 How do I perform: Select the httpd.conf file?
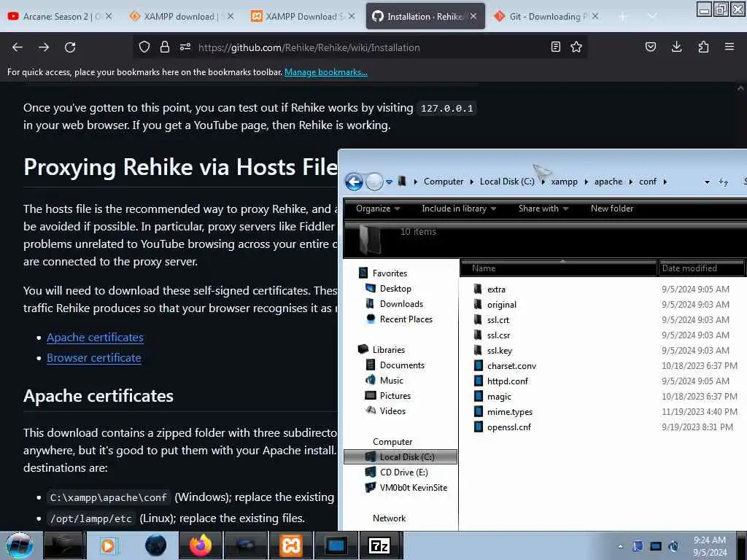508,381
